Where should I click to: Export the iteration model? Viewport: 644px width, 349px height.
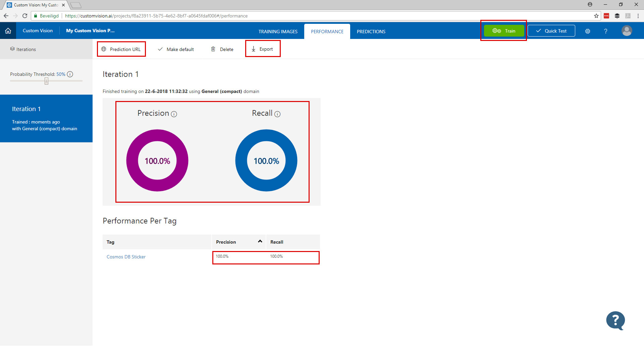pos(262,49)
